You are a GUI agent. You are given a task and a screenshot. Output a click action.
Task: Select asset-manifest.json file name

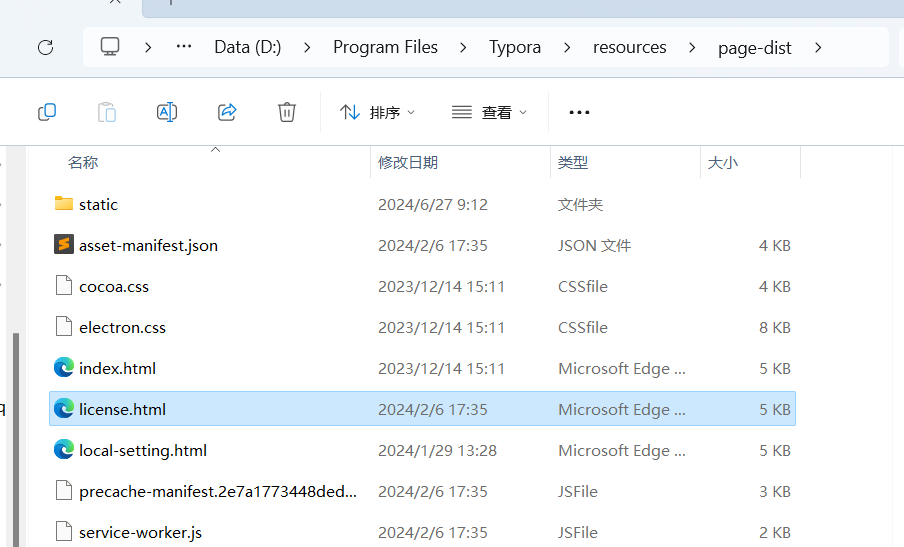(x=148, y=246)
